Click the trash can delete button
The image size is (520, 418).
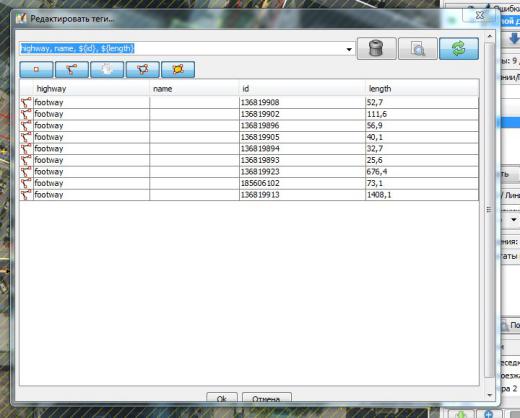click(376, 49)
